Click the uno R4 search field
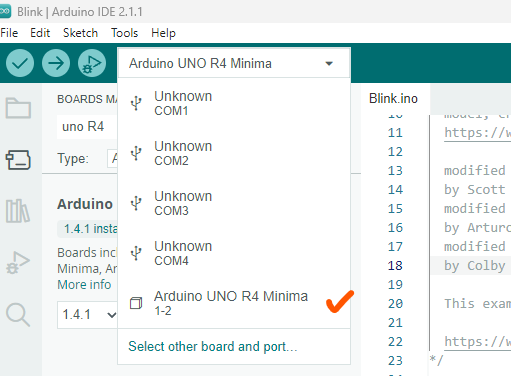 (x=87, y=127)
